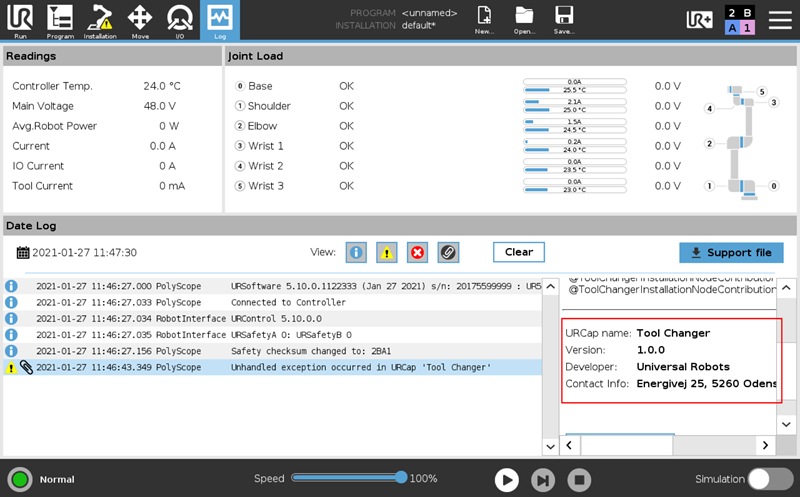800x497 pixels.
Task: Open the Run tab icon
Action: pos(20,19)
